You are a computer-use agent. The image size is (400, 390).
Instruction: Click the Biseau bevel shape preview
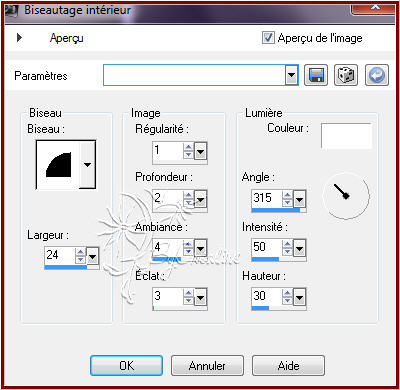click(58, 165)
